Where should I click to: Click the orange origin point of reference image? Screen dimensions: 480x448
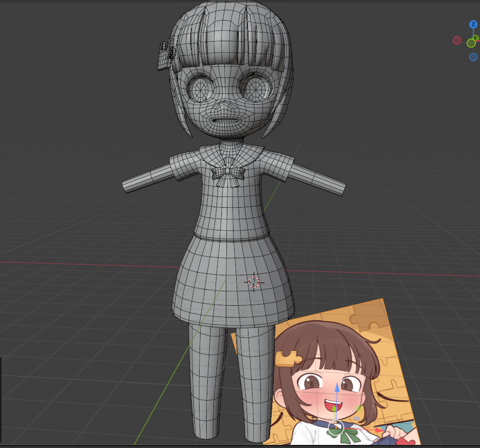click(x=336, y=428)
